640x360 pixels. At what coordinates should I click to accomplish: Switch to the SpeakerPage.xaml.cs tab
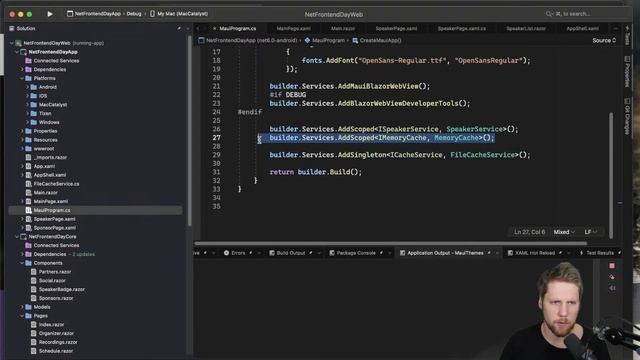[462, 29]
